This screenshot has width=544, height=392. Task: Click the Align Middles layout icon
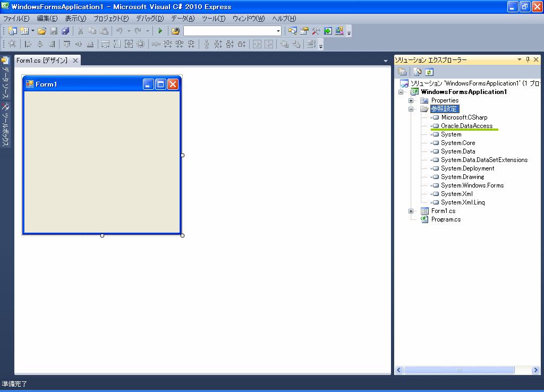[x=79, y=44]
